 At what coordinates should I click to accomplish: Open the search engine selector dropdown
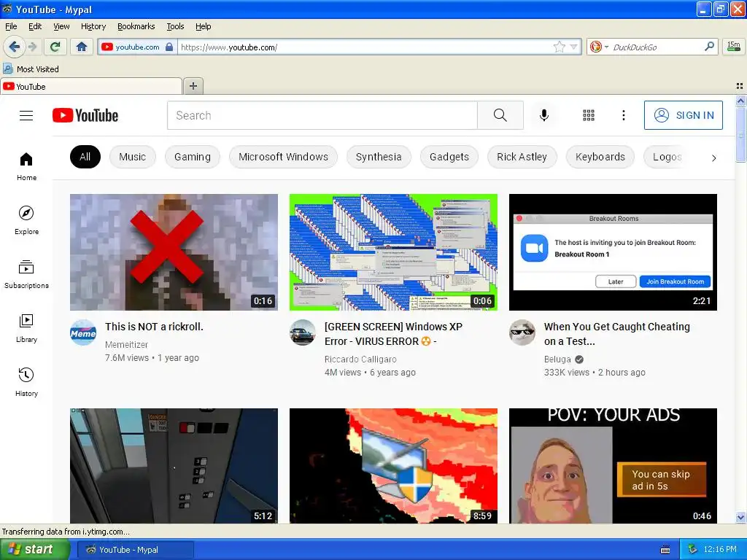(600, 47)
